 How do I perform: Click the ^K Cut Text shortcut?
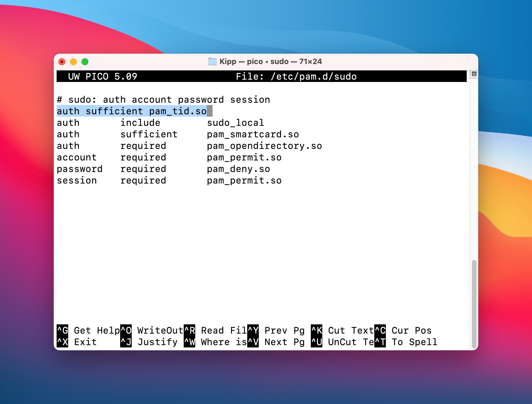pos(343,330)
